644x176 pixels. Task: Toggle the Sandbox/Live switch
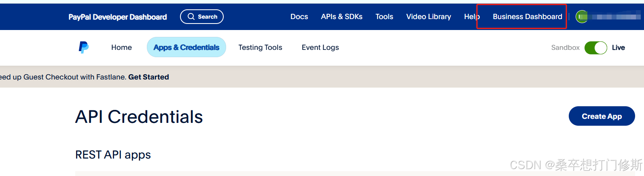tap(595, 47)
